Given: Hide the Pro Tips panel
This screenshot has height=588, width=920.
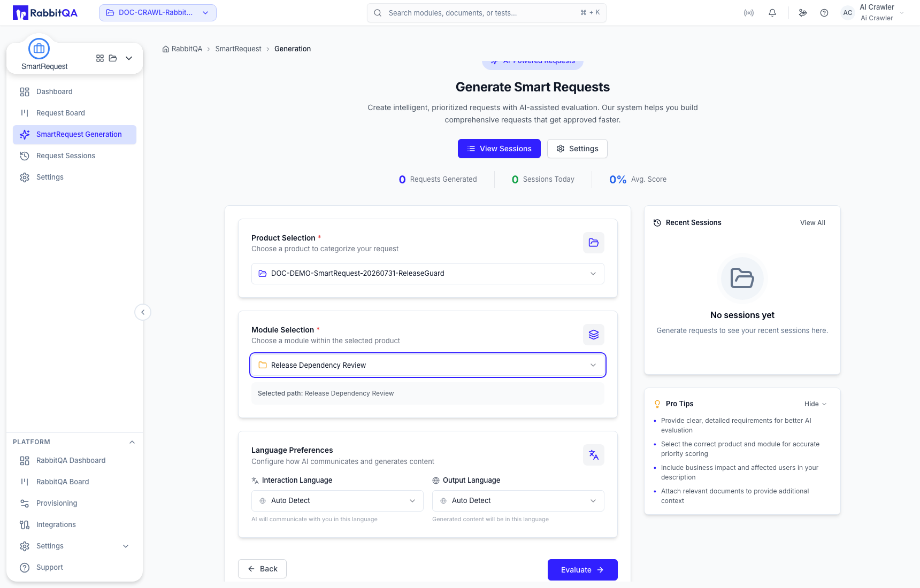Looking at the screenshot, I should pyautogui.click(x=815, y=404).
